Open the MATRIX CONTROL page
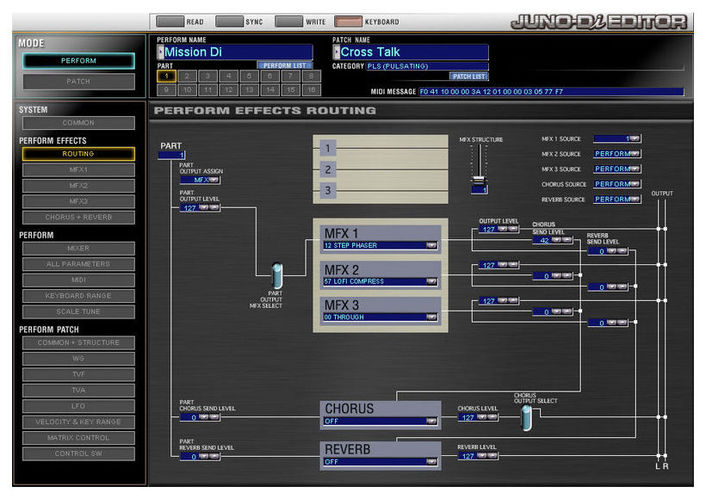Viewport: 706px width, 499px height. [79, 438]
